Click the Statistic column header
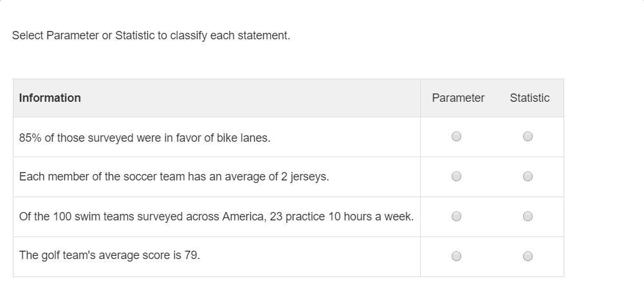Screen dimensions: 644x299 click(529, 98)
